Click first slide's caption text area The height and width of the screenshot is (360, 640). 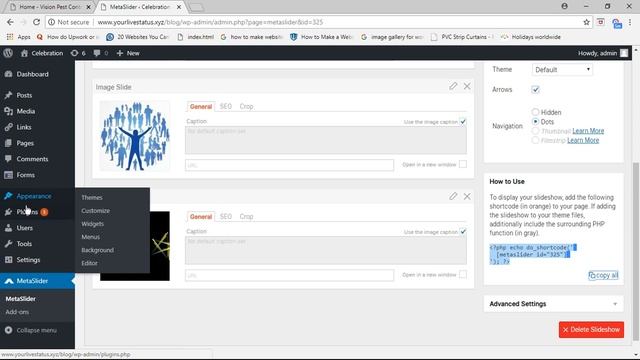326,140
